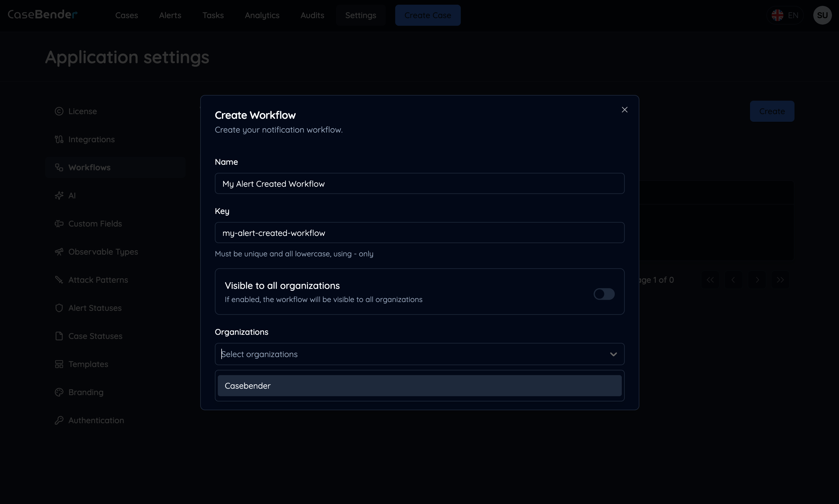This screenshot has width=839, height=504.
Task: Select the Custom Fields icon
Action: [x=59, y=224]
